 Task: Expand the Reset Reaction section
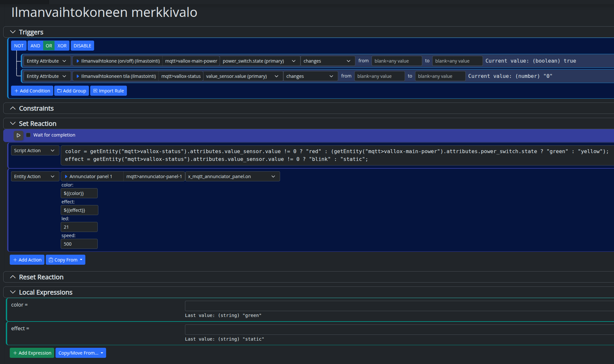coord(13,277)
